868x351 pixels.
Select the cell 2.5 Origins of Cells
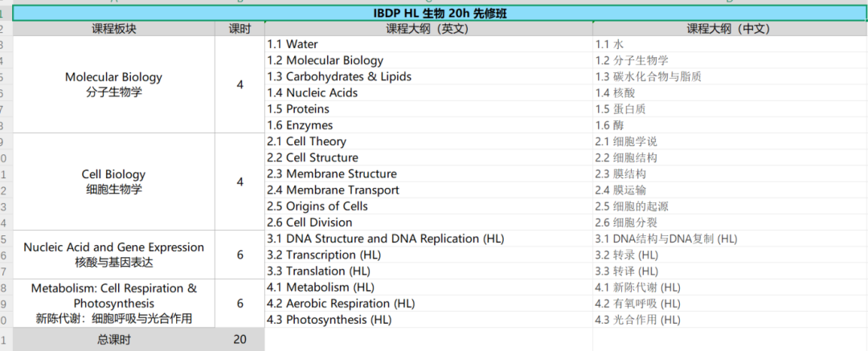pyautogui.click(x=428, y=206)
